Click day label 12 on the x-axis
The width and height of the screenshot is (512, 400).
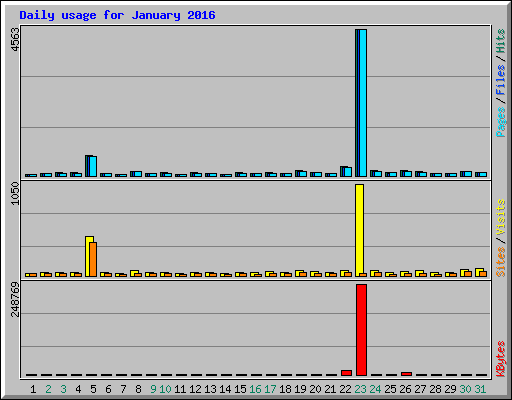click(x=195, y=389)
